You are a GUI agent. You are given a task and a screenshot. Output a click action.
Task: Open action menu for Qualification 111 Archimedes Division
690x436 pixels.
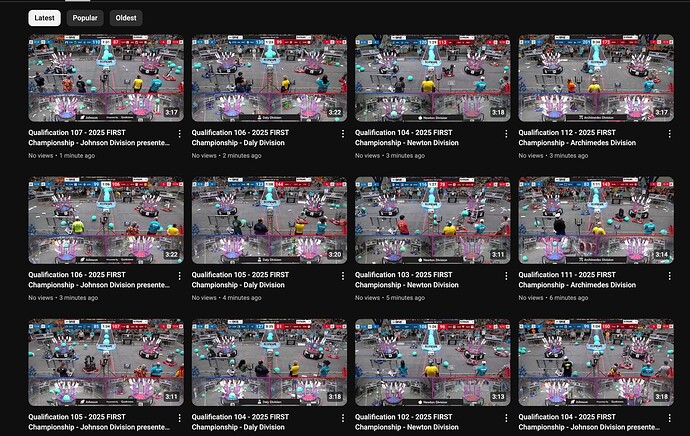[x=669, y=276]
